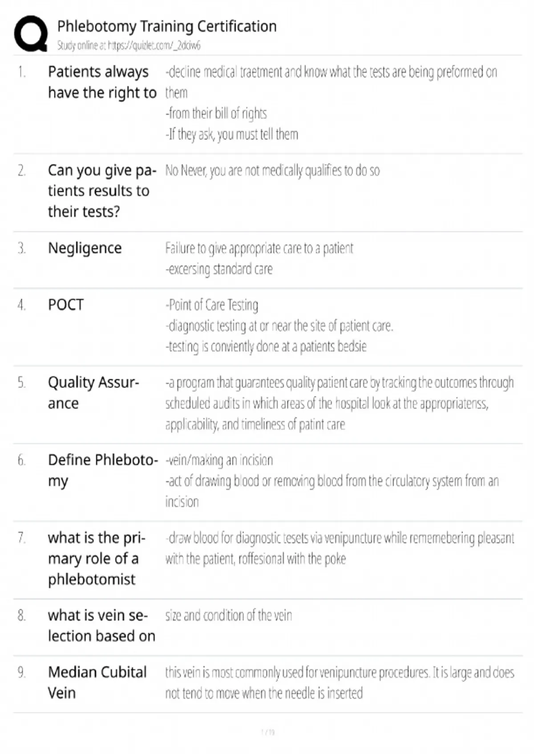Click the "from their bill of rights" line
Viewport: 534px width, 756px height.
(216, 113)
